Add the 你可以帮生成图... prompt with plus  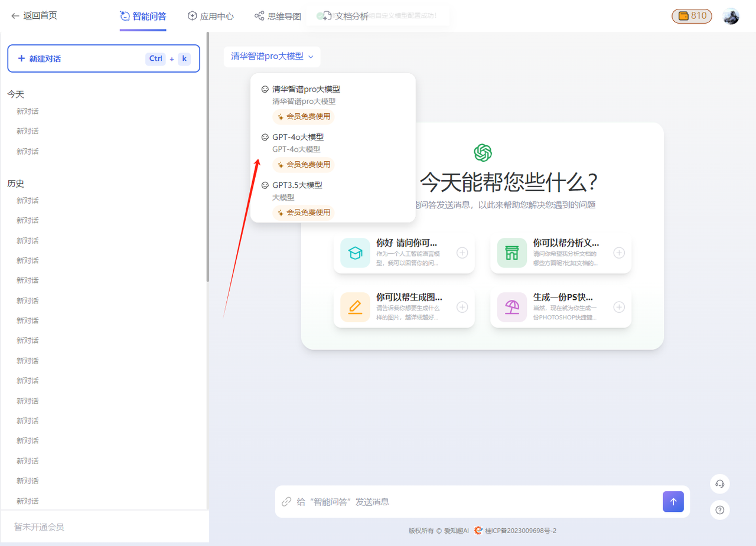pyautogui.click(x=462, y=307)
